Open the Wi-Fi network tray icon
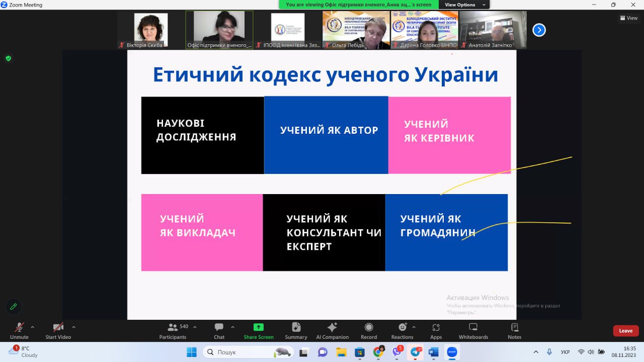Screen dimensions: 644x362 (x=581, y=352)
